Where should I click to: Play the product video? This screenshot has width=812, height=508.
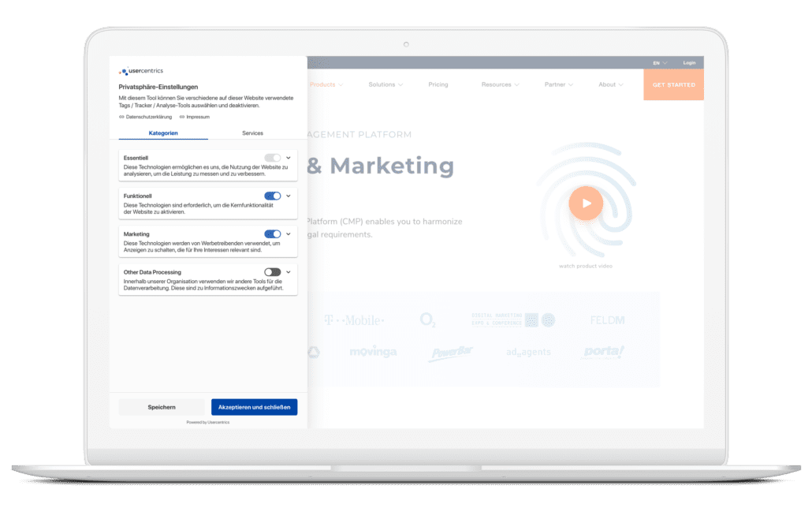586,204
